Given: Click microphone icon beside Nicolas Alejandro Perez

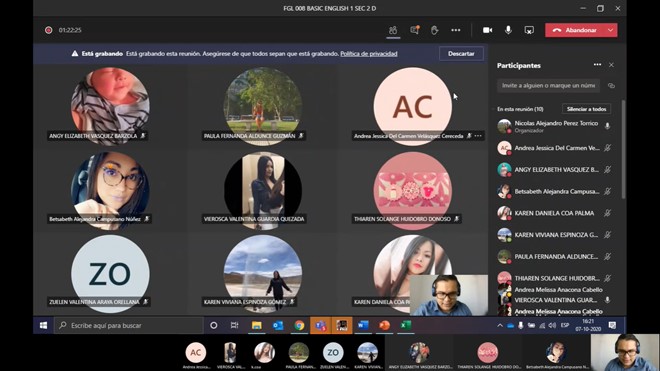Looking at the screenshot, I should 607,126.
